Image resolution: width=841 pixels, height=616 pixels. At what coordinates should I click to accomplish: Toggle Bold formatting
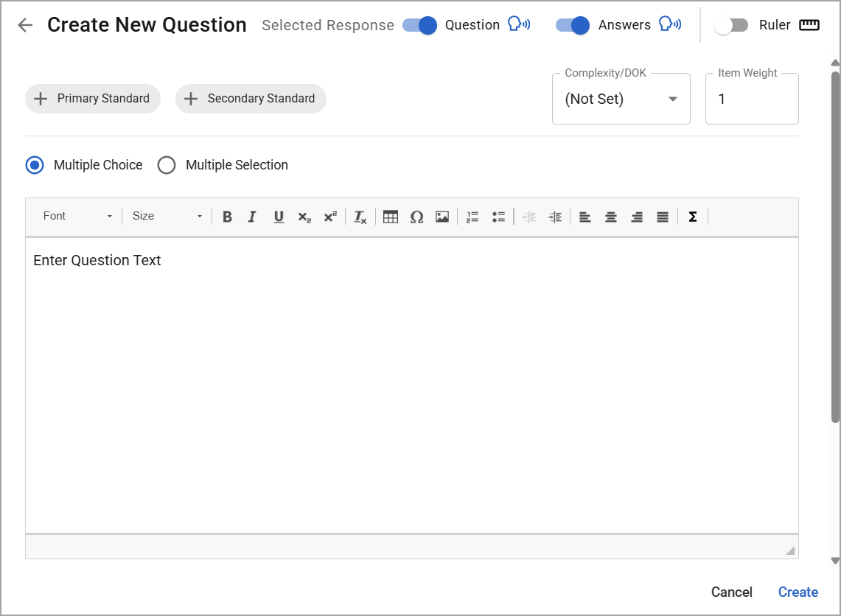[228, 217]
